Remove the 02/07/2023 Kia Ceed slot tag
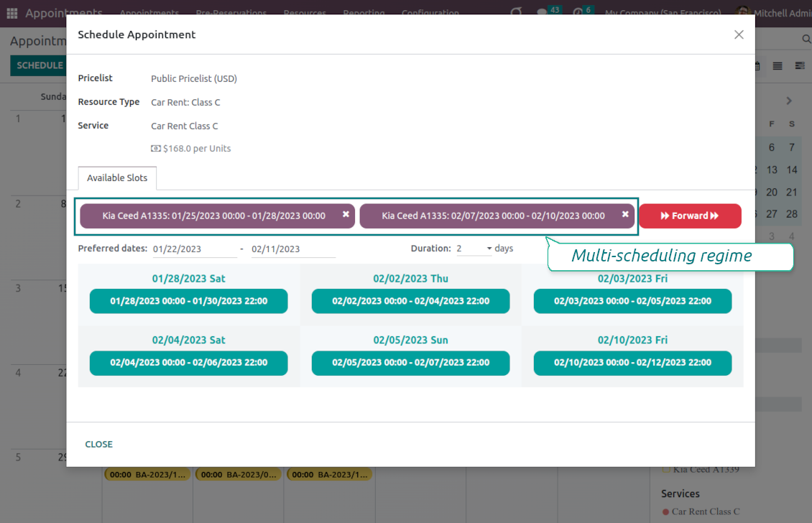This screenshot has width=812, height=523. point(625,215)
